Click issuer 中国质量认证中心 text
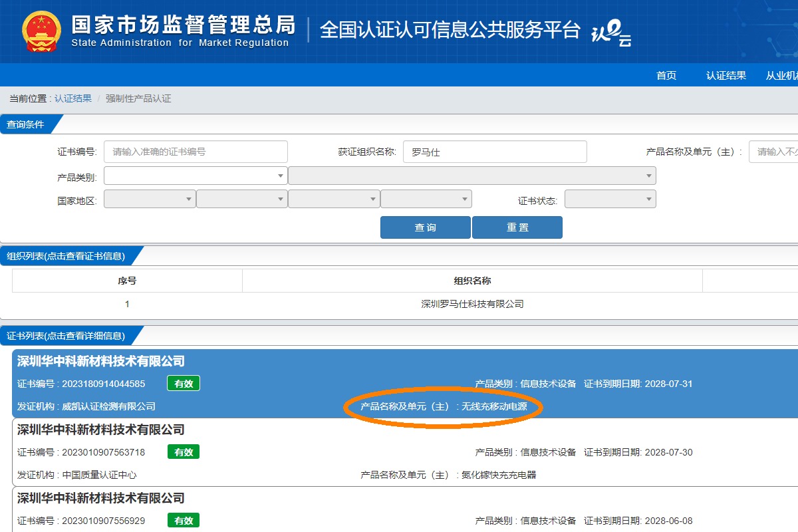Screen dimensions: 798x532 click(99, 475)
